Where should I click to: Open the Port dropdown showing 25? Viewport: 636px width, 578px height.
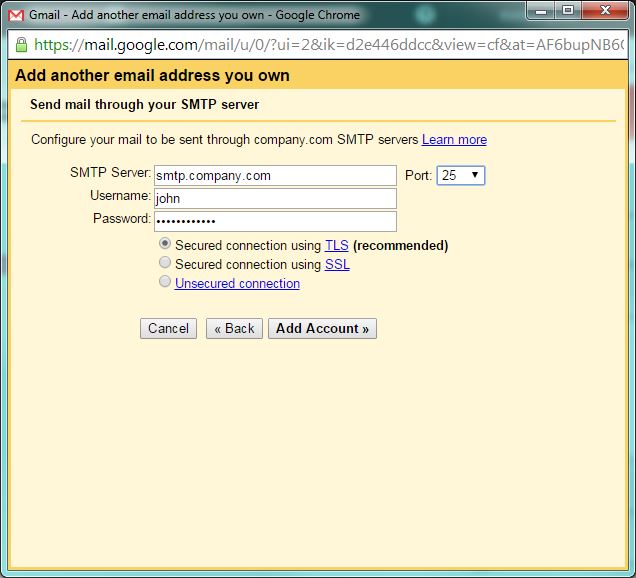point(461,176)
